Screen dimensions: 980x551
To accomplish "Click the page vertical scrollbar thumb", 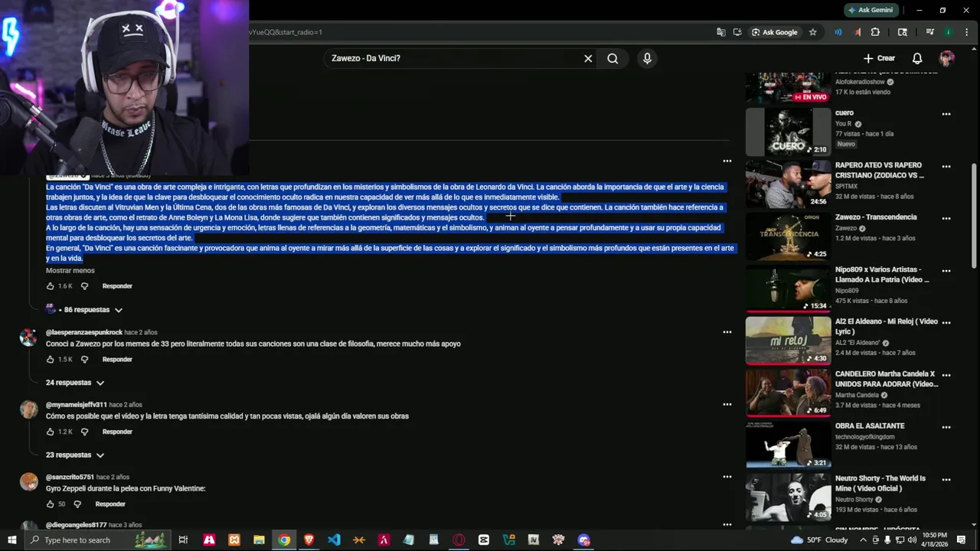I will coord(974,216).
